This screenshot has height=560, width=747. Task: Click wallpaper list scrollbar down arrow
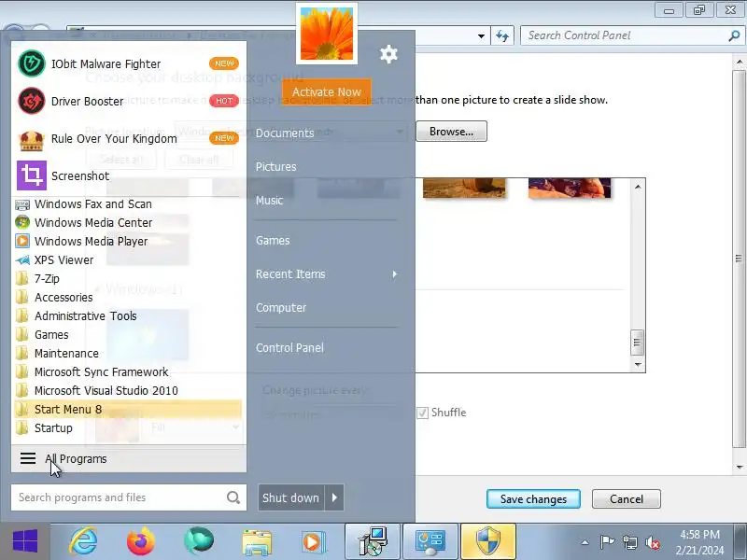(638, 365)
